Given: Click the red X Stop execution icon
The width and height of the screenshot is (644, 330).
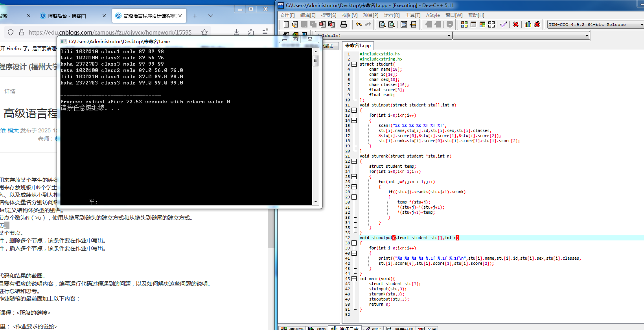Looking at the screenshot, I should coord(516,24).
